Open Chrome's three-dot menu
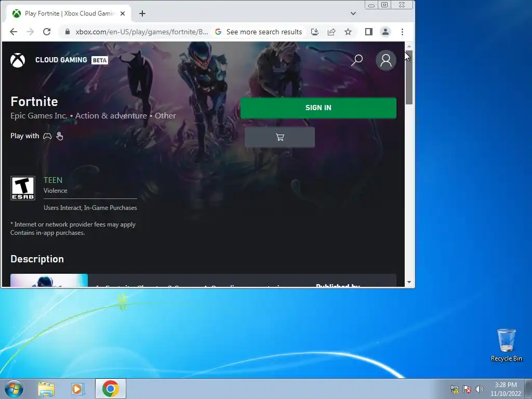 [x=403, y=32]
